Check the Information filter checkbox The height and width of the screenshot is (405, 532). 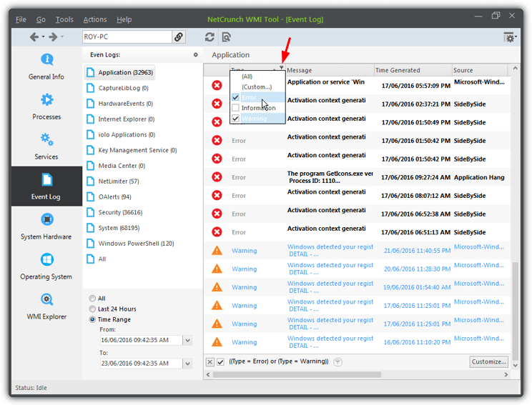(235, 108)
